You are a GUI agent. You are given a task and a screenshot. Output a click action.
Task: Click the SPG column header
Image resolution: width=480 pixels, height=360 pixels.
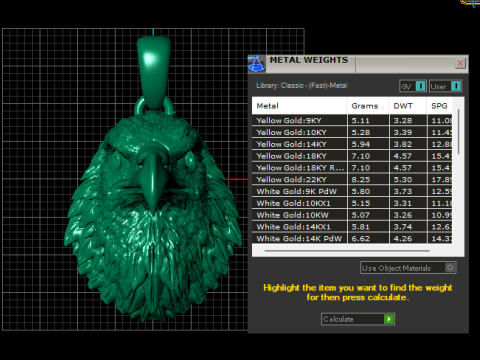click(x=439, y=106)
